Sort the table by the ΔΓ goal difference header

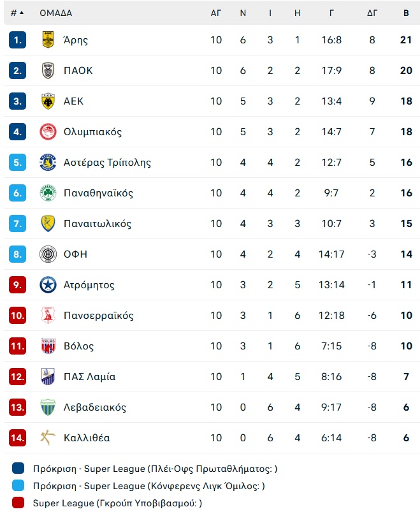point(372,13)
